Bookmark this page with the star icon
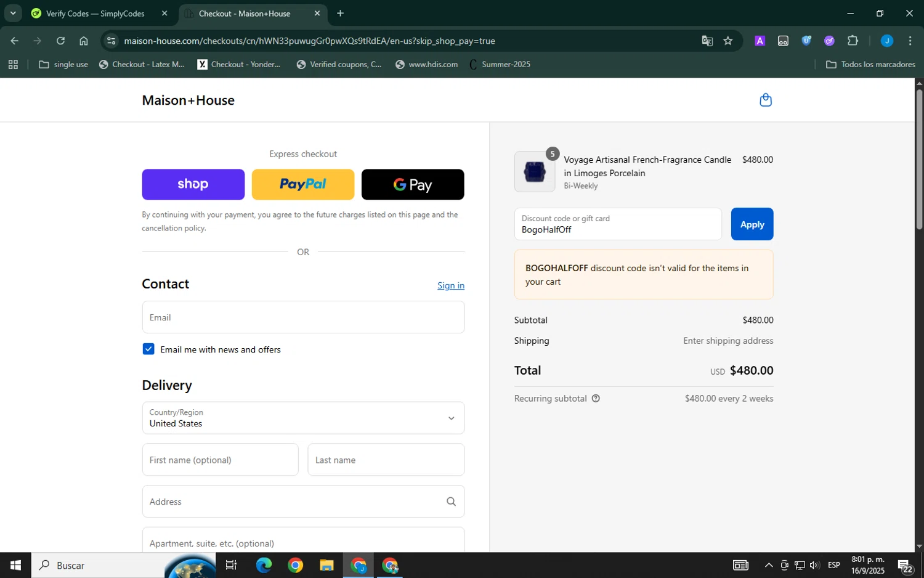The height and width of the screenshot is (578, 924). 728,41
